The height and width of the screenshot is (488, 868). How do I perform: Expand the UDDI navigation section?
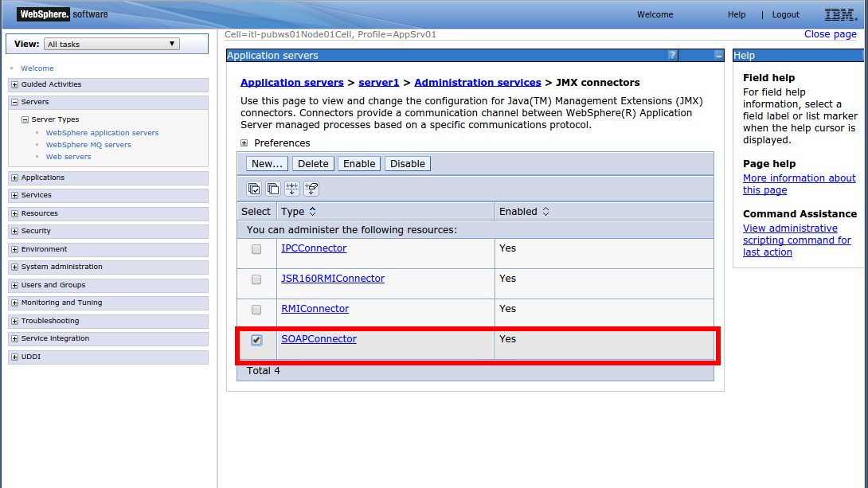pos(15,357)
